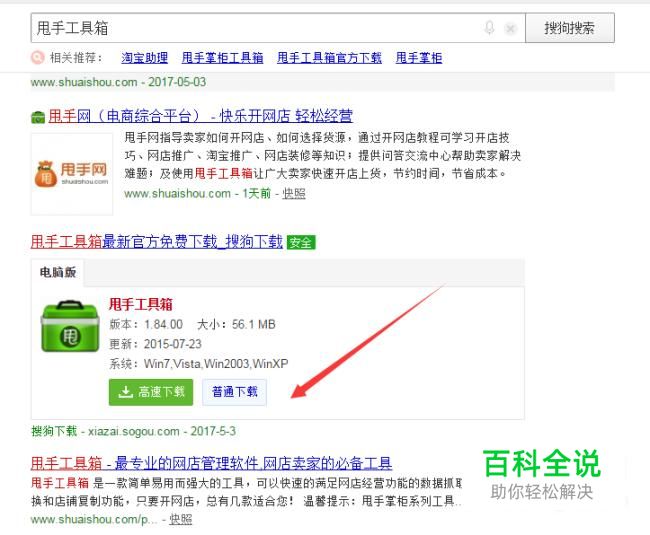Open the 甩手网 logo thumbnail
Image resolution: width=650 pixels, height=535 pixels.
[72, 174]
